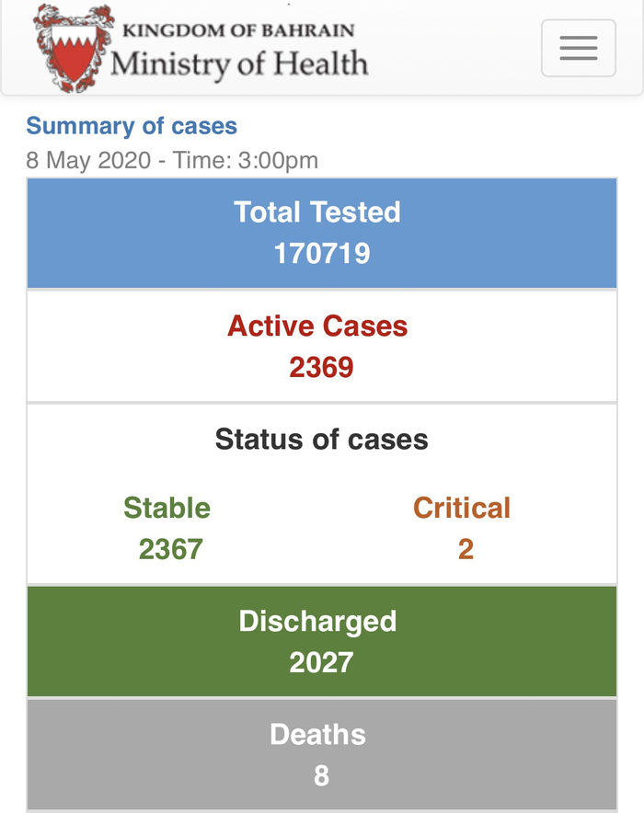
Task: Click the Ministry of Health title
Action: (239, 63)
